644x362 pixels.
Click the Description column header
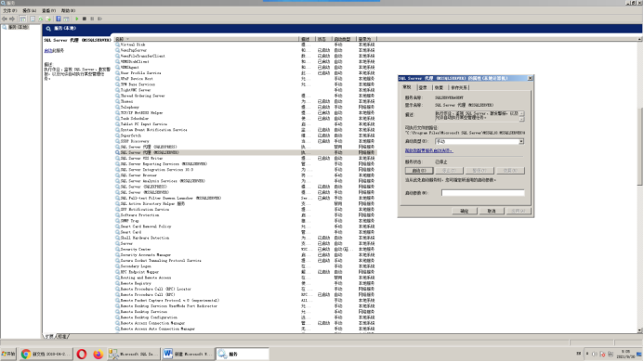pos(307,39)
